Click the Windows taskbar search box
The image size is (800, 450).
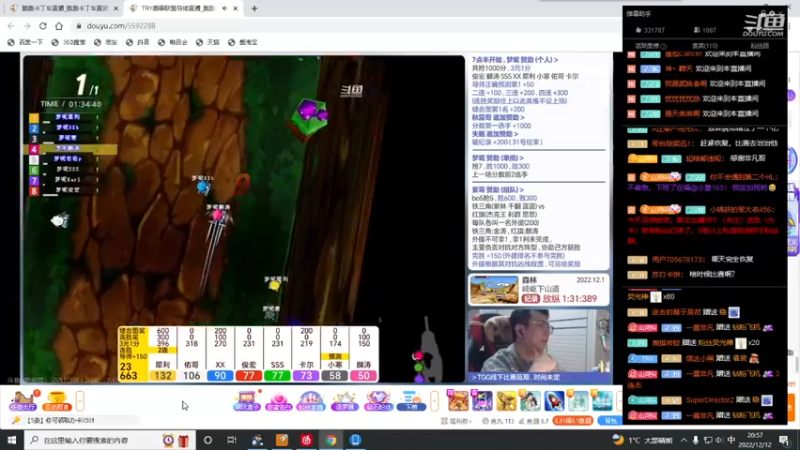[x=109, y=440]
